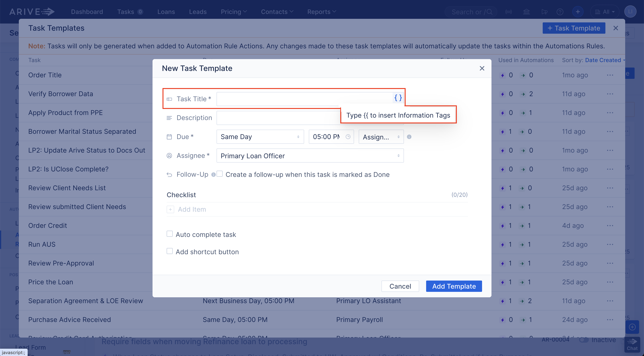
Task: Enable Create a follow-up when task is Done
Action: coord(219,174)
